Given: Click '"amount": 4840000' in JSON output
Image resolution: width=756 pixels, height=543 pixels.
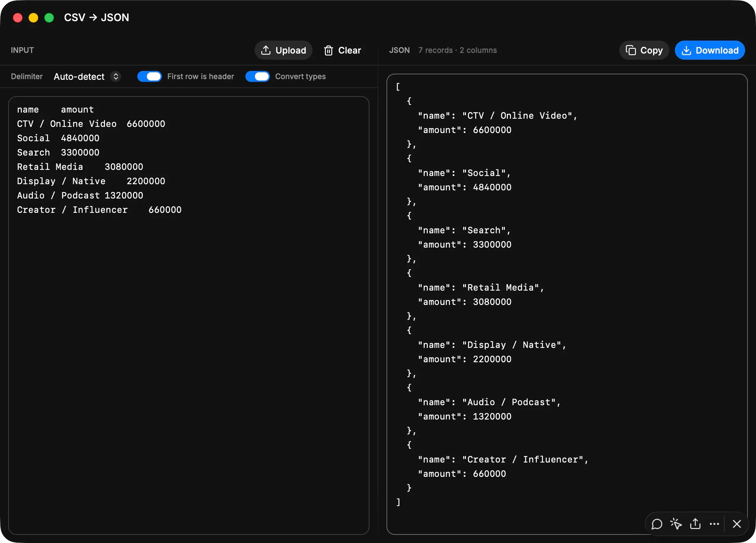Looking at the screenshot, I should click(465, 187).
